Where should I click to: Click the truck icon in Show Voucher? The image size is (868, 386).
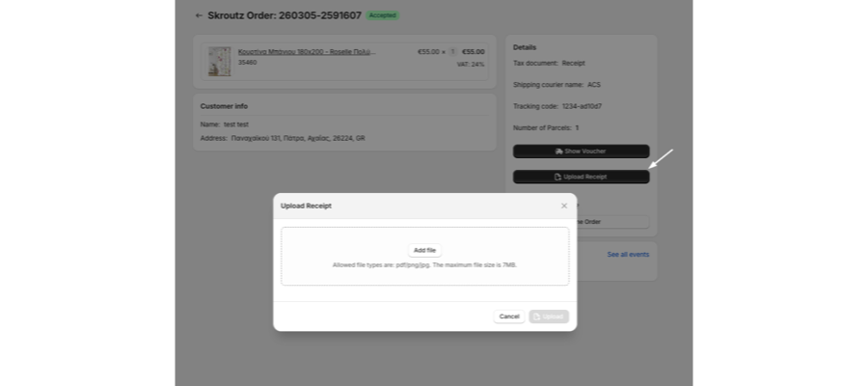click(x=559, y=152)
